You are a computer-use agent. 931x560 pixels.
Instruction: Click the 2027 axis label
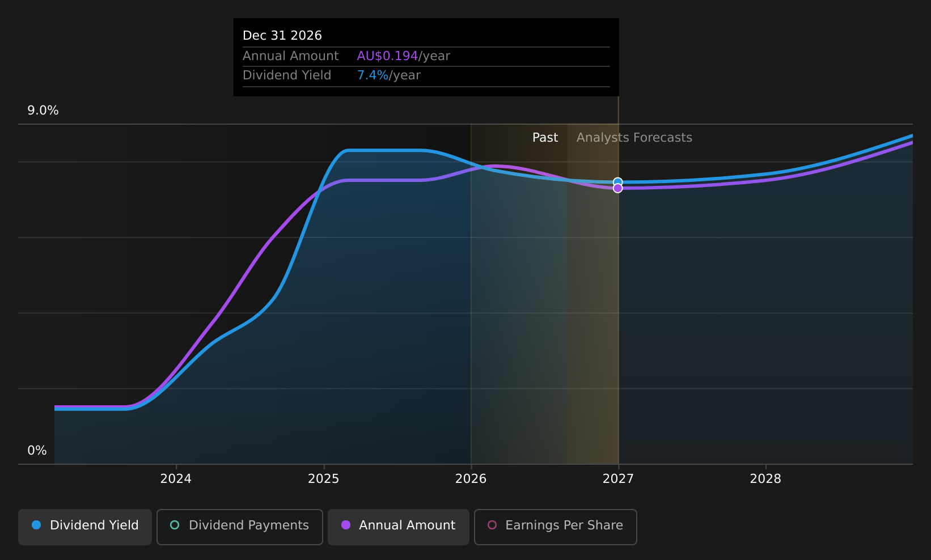tap(618, 479)
